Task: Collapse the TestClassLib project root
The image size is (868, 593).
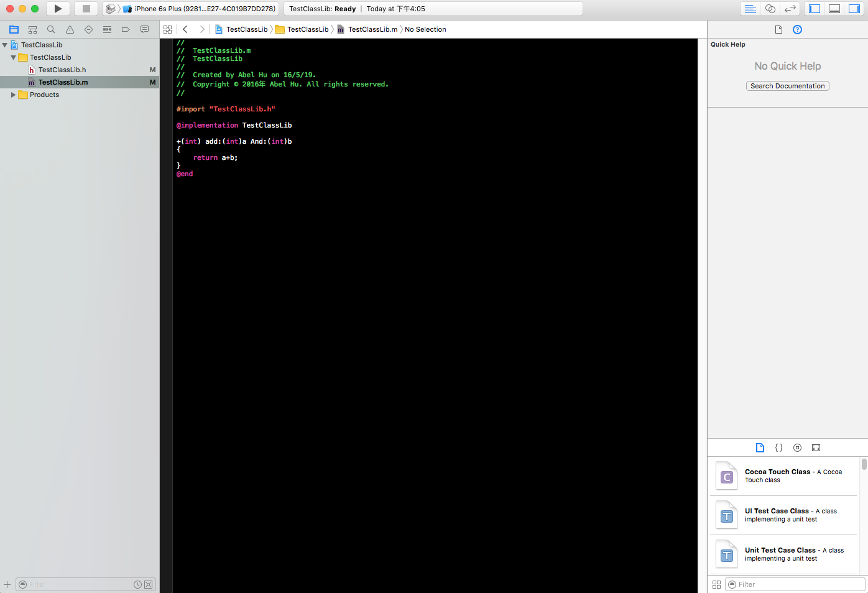Action: pos(5,45)
